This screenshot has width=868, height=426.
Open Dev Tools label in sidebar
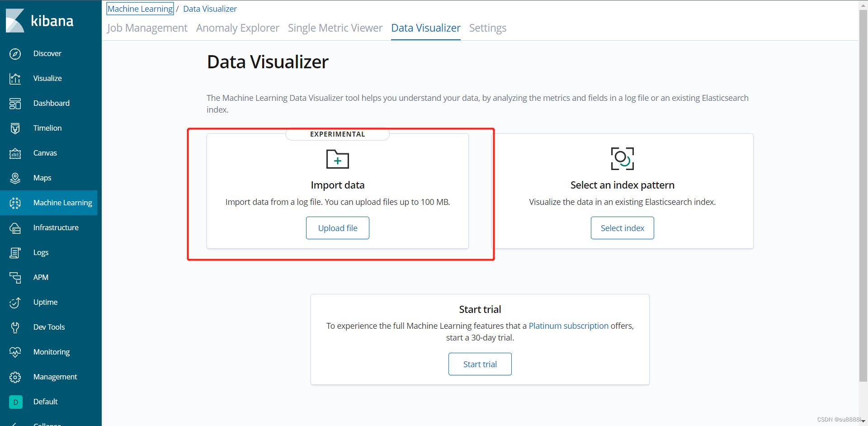(49, 327)
